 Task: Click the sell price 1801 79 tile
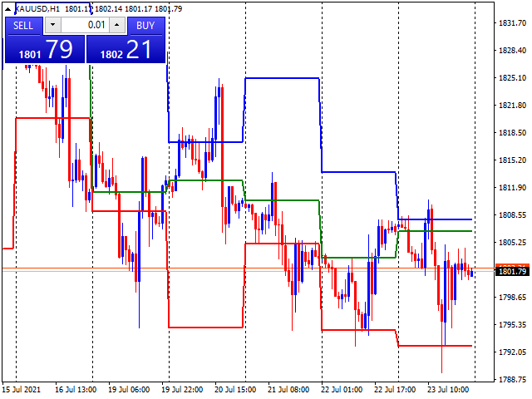(x=45, y=49)
